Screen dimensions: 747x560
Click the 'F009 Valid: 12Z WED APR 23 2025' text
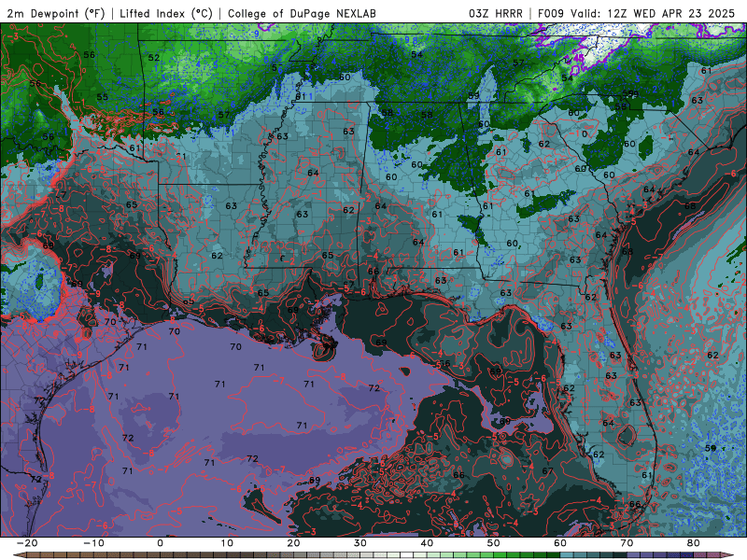pyautogui.click(x=637, y=13)
